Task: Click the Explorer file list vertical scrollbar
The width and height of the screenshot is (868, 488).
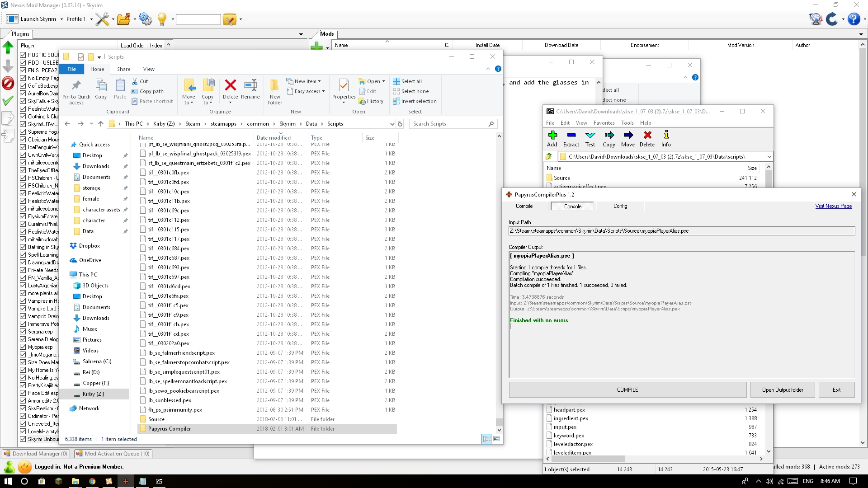Action: coord(499,282)
